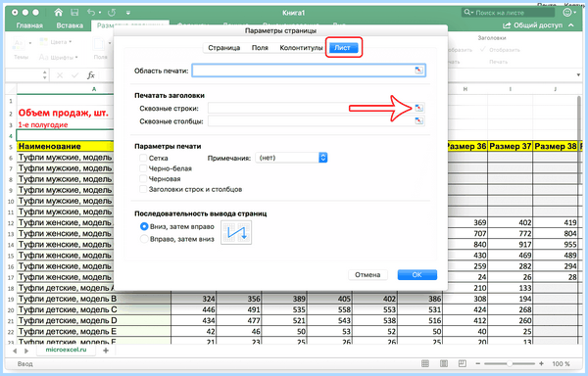Open the Поля tab in dialog

(x=260, y=48)
